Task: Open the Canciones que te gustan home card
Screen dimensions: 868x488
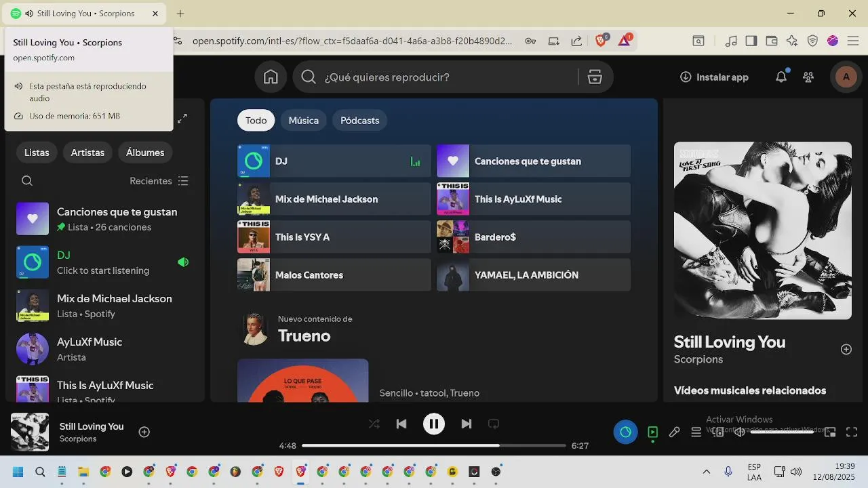Action: tap(534, 161)
